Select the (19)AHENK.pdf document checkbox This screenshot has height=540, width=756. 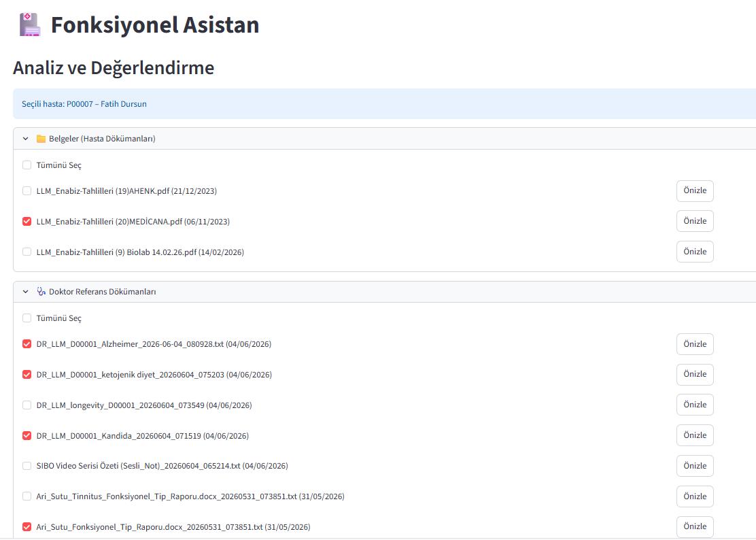coord(27,191)
